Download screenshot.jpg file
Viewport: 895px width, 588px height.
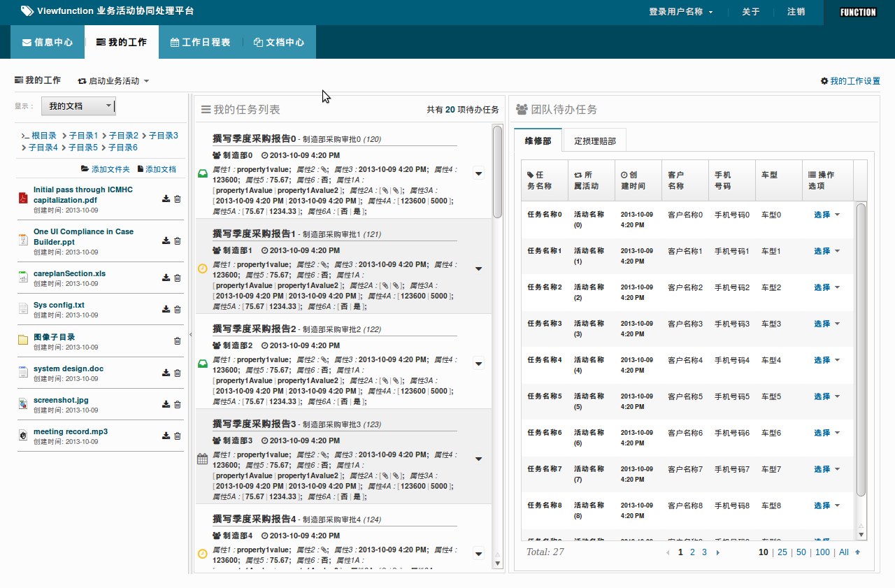tap(166, 404)
